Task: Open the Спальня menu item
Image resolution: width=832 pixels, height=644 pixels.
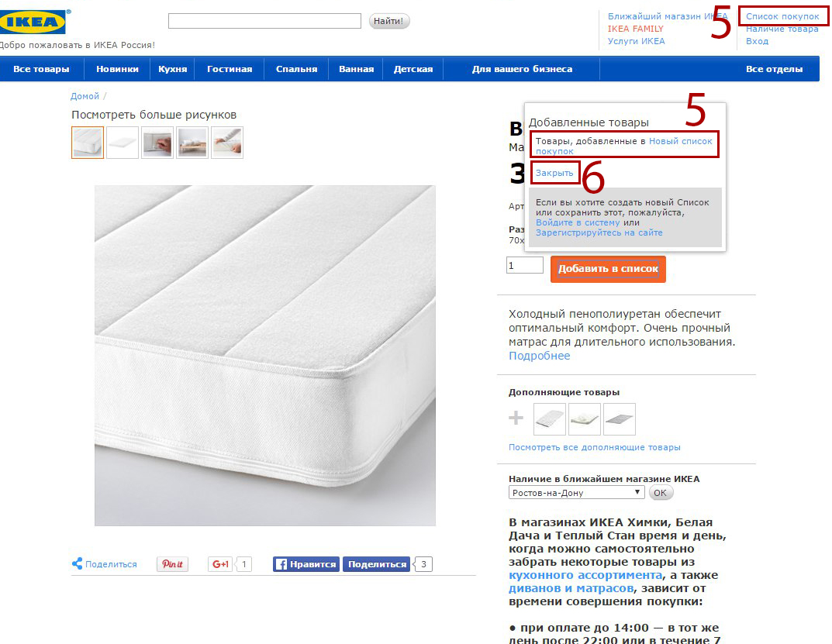Action: [x=297, y=69]
